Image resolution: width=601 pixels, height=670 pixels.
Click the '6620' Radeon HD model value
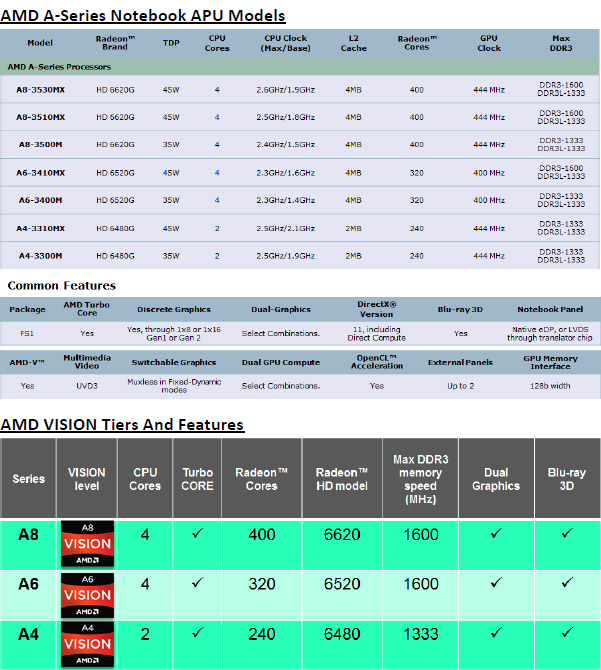tap(342, 535)
